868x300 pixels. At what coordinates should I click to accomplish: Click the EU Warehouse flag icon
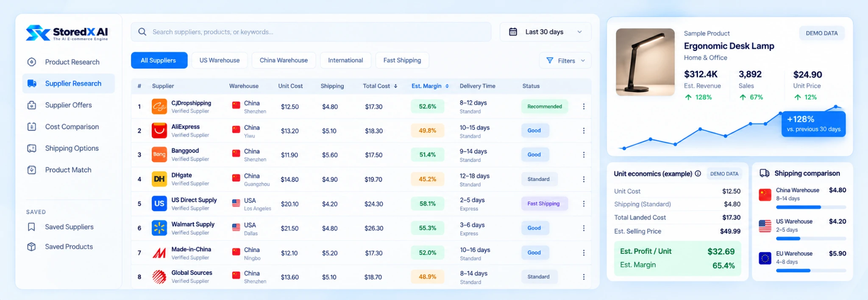coord(765,258)
